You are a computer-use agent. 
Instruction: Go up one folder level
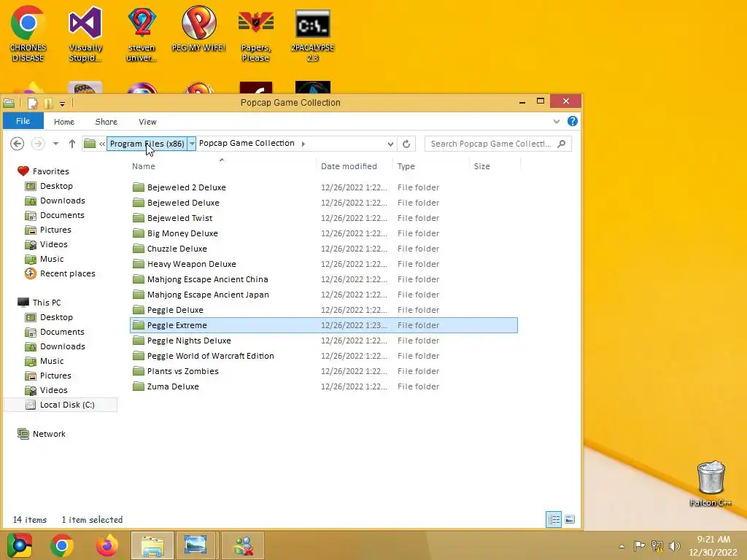pos(72,144)
